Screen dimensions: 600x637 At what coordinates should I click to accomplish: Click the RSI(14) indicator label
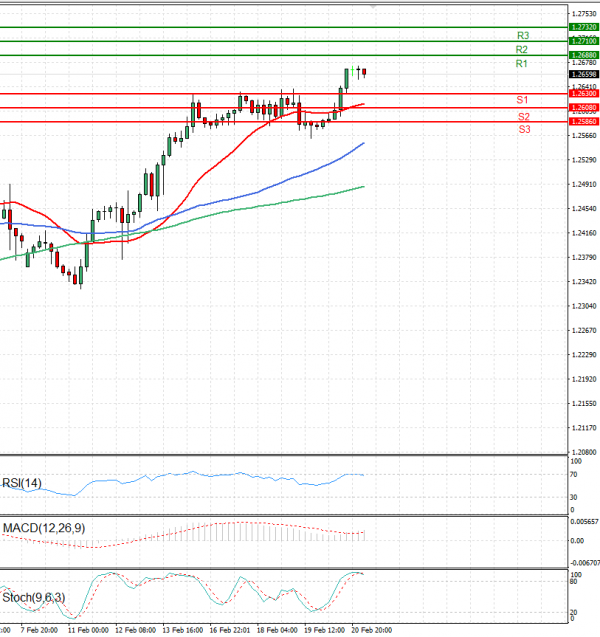click(x=22, y=483)
